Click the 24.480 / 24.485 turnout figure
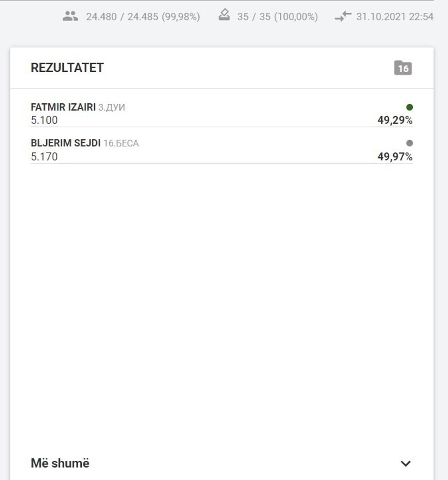 pos(143,17)
